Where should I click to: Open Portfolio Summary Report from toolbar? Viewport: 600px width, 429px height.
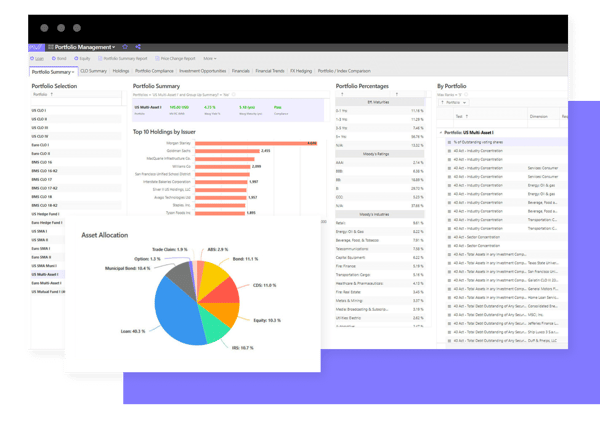coord(125,59)
